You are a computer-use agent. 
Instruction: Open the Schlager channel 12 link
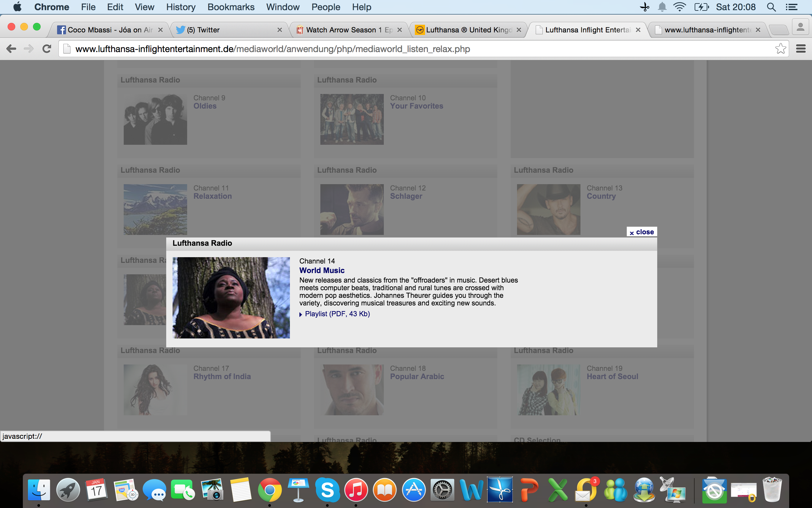pos(406,196)
